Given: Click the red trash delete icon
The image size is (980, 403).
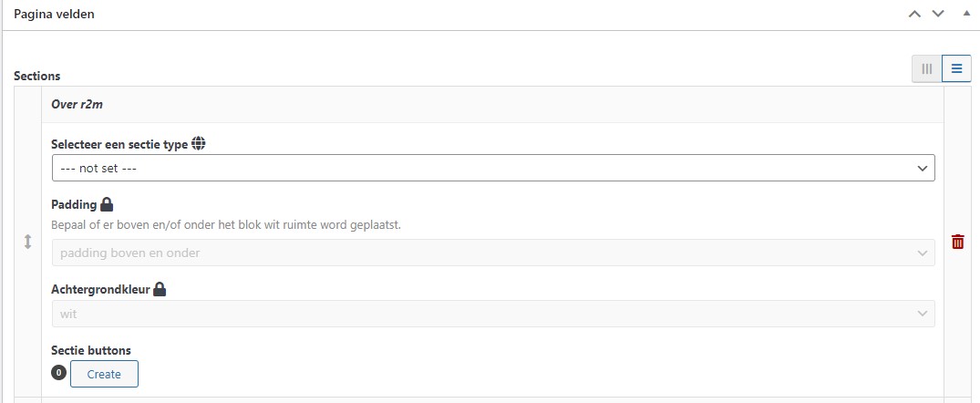Looking at the screenshot, I should 957,242.
